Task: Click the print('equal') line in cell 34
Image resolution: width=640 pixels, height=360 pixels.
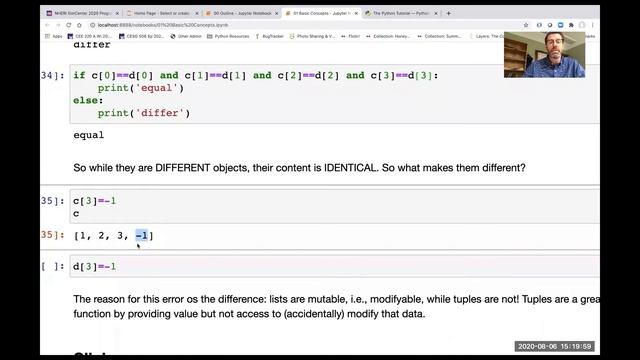Action: [x=141, y=88]
